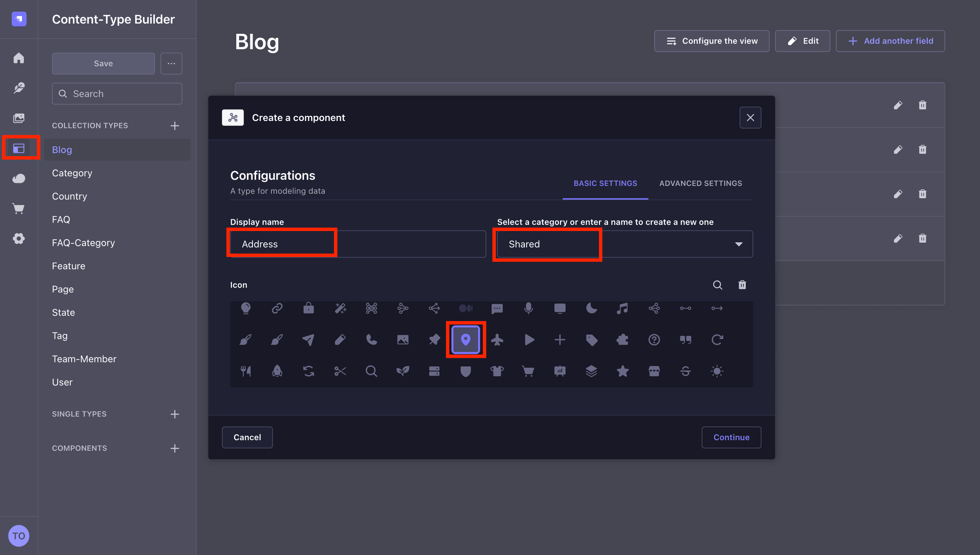Choose the scissors icon
The width and height of the screenshot is (980, 555).
[x=340, y=371]
